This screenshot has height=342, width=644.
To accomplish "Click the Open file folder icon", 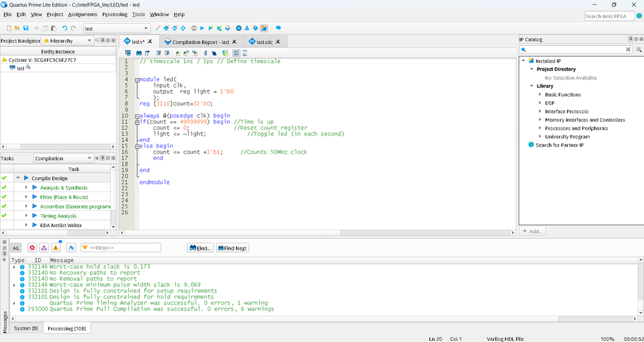I will [17, 28].
